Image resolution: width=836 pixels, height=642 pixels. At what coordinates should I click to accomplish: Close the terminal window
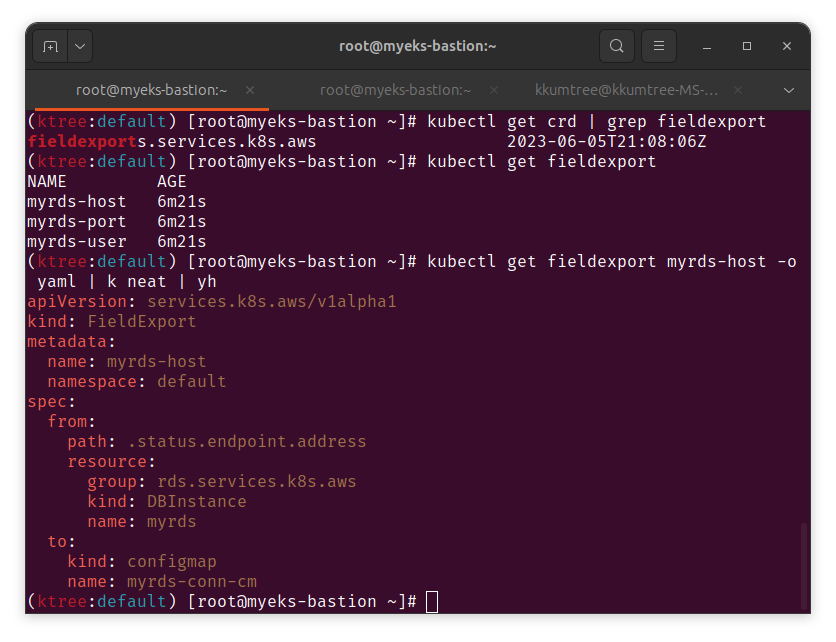coord(787,46)
